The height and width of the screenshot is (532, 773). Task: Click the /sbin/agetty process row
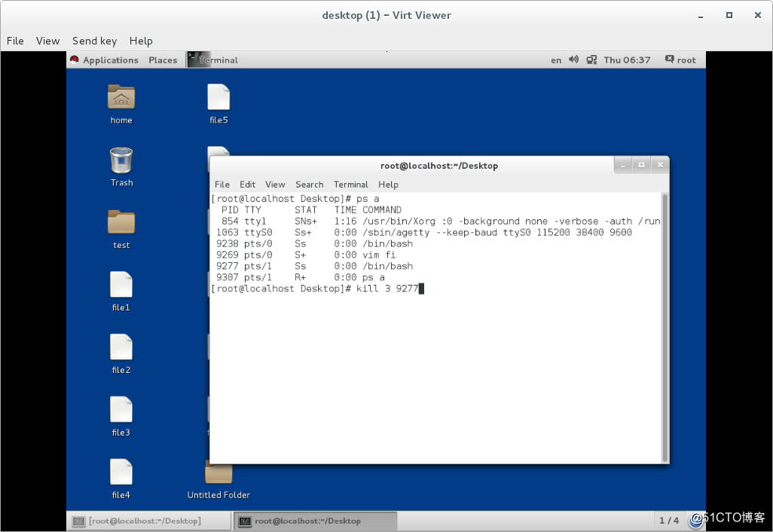pyautogui.click(x=424, y=232)
